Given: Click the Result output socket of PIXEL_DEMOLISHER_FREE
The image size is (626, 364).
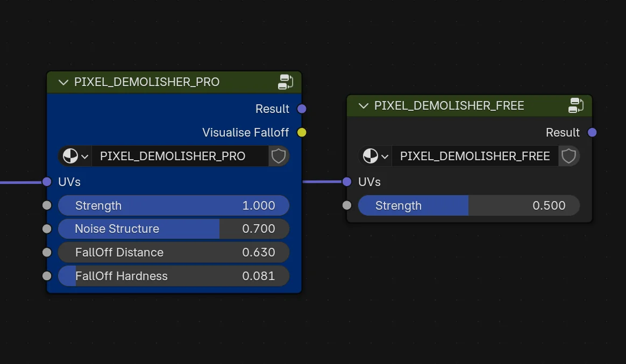Looking at the screenshot, I should tap(592, 132).
